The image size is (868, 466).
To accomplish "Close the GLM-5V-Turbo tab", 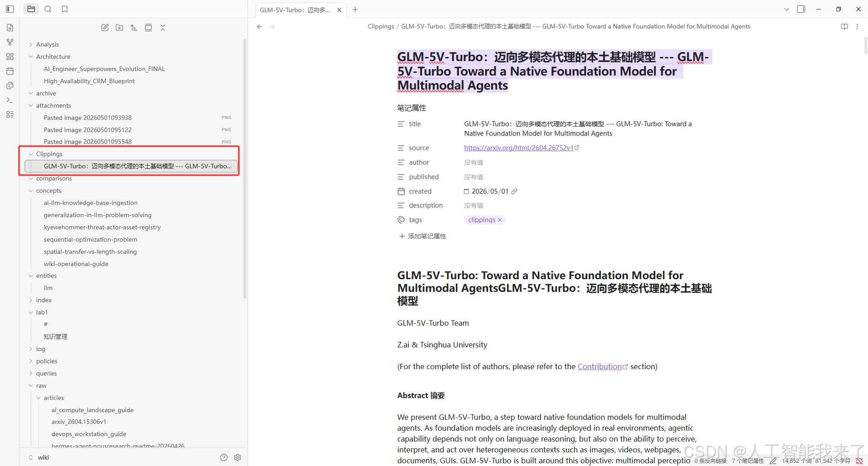I will [x=339, y=10].
